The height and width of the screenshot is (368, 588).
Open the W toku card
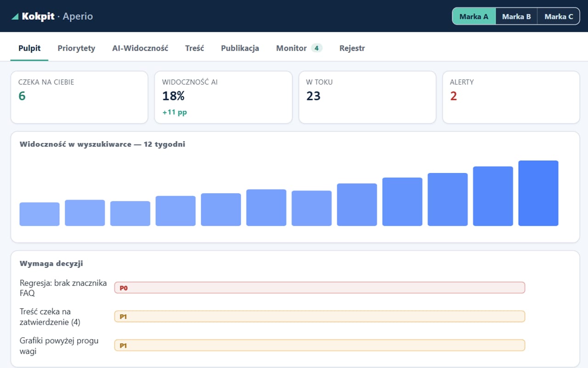(367, 97)
